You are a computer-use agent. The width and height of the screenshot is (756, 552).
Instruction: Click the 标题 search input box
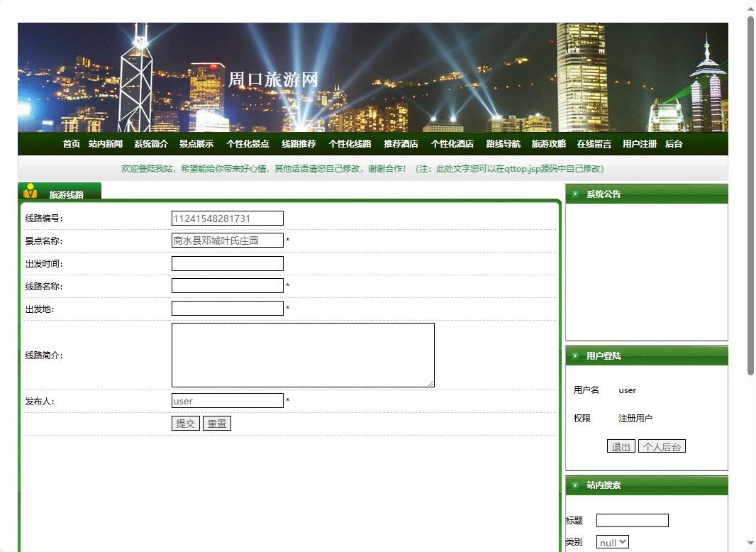click(x=632, y=520)
